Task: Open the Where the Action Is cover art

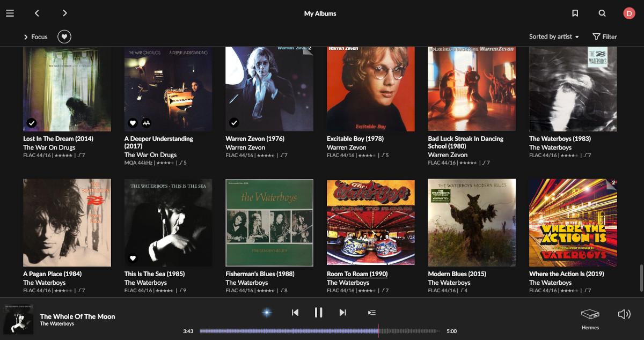Action: click(573, 223)
